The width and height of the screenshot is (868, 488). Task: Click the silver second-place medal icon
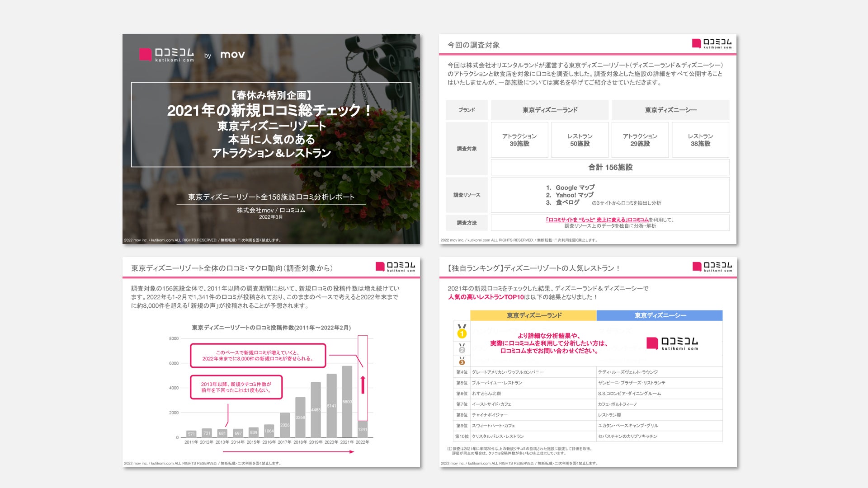462,348
